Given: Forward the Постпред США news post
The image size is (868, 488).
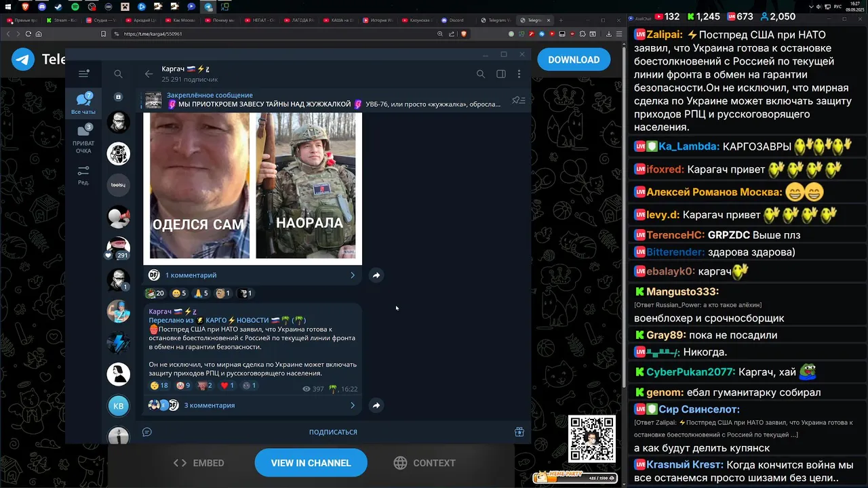Looking at the screenshot, I should coord(376,405).
